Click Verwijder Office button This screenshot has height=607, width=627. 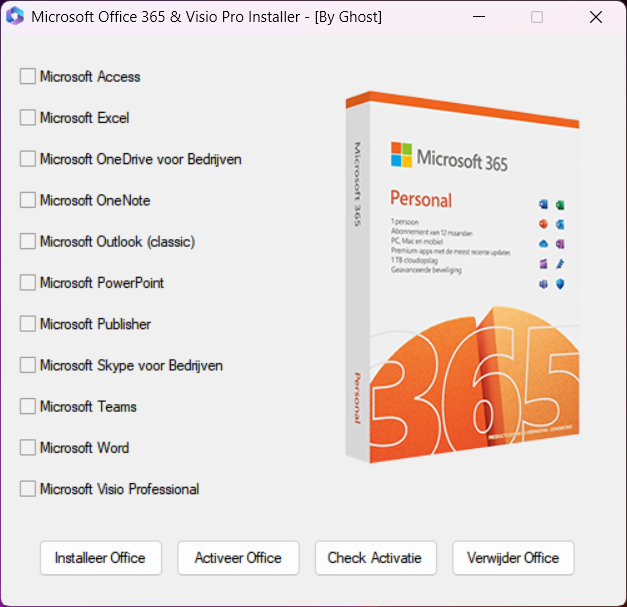point(513,558)
